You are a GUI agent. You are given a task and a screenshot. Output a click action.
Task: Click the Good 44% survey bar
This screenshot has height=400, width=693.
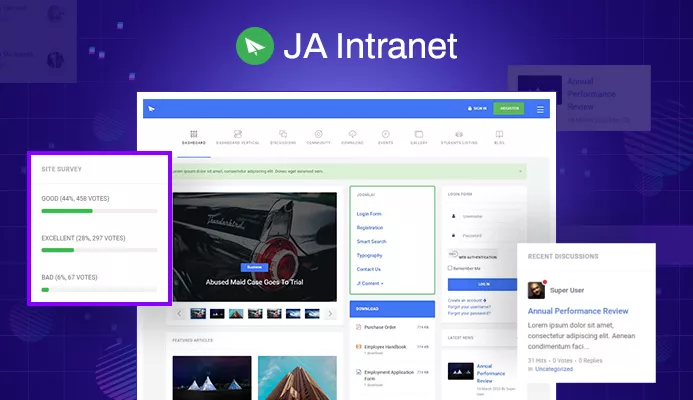point(99,211)
